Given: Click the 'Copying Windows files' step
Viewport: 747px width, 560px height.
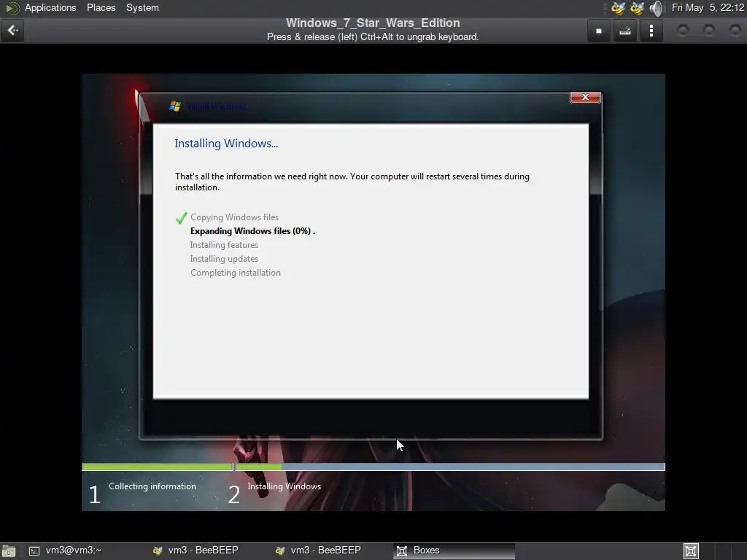Looking at the screenshot, I should 234,217.
